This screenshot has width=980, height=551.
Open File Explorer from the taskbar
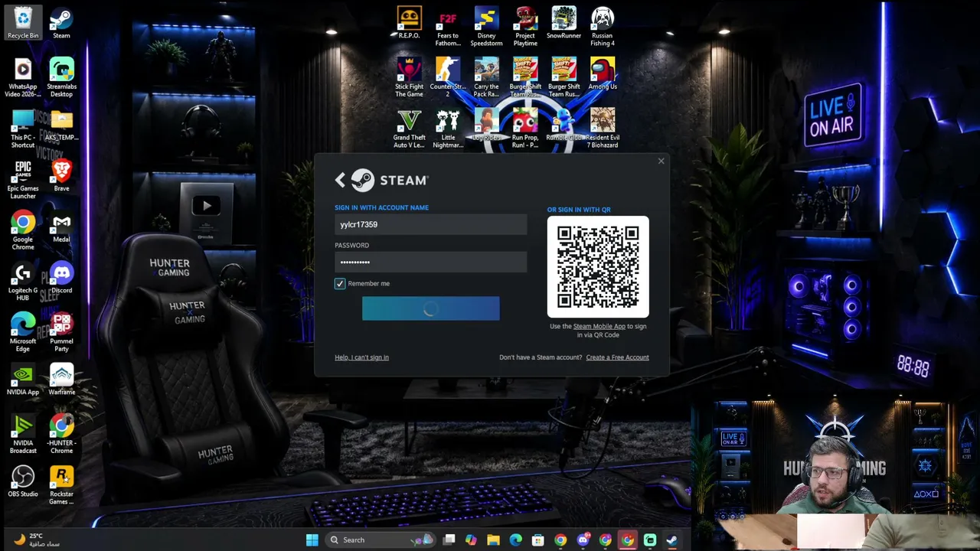493,540
